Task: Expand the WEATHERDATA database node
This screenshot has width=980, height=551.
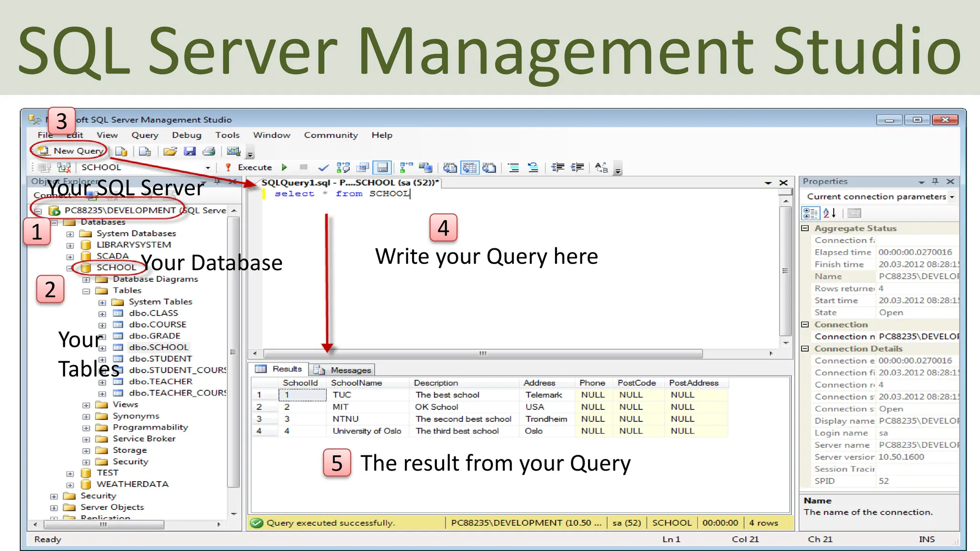Action: [70, 485]
